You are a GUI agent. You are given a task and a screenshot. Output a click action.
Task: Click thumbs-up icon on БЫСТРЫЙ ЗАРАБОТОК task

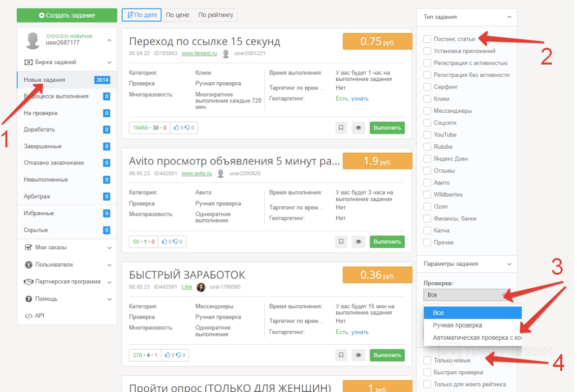[167, 355]
